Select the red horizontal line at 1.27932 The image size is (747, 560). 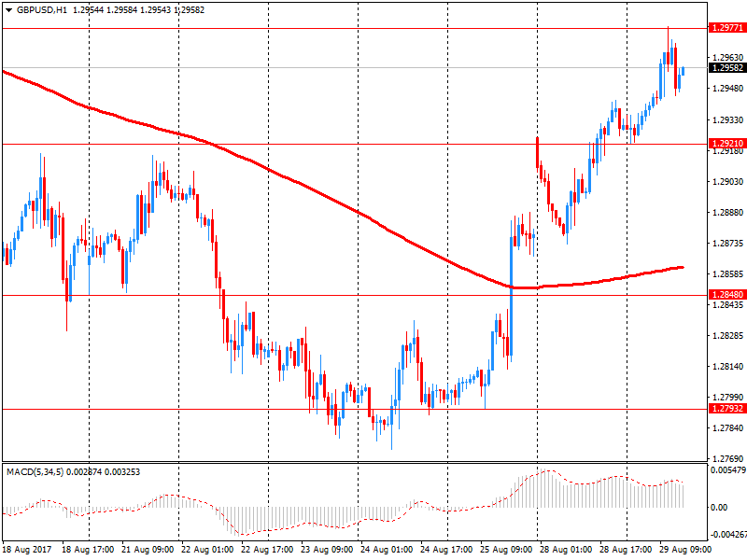pyautogui.click(x=355, y=409)
